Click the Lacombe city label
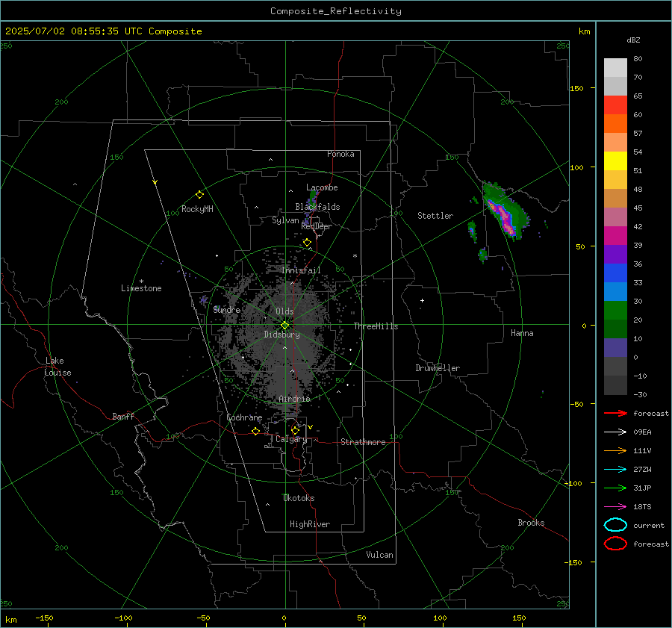 322,187
